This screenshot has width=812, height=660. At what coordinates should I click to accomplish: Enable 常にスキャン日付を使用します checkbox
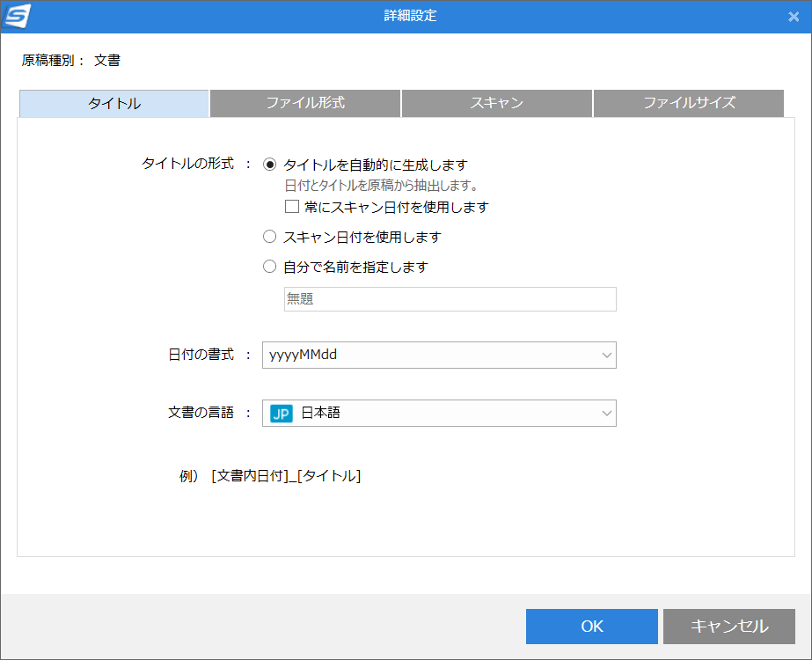click(x=291, y=206)
